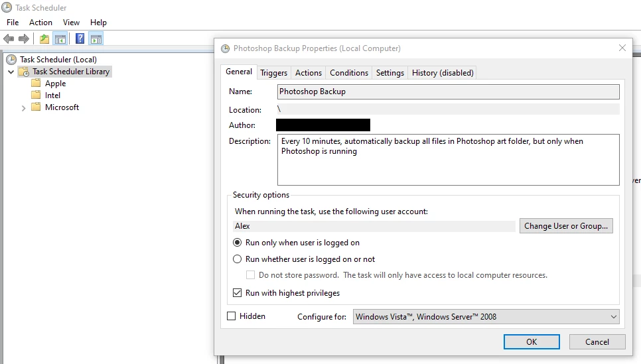641x364 pixels.
Task: Select Run whether user is logged on or not
Action: click(237, 259)
